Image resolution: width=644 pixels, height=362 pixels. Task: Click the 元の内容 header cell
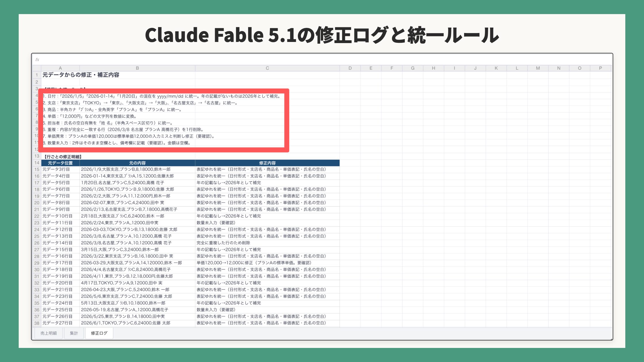pyautogui.click(x=137, y=163)
